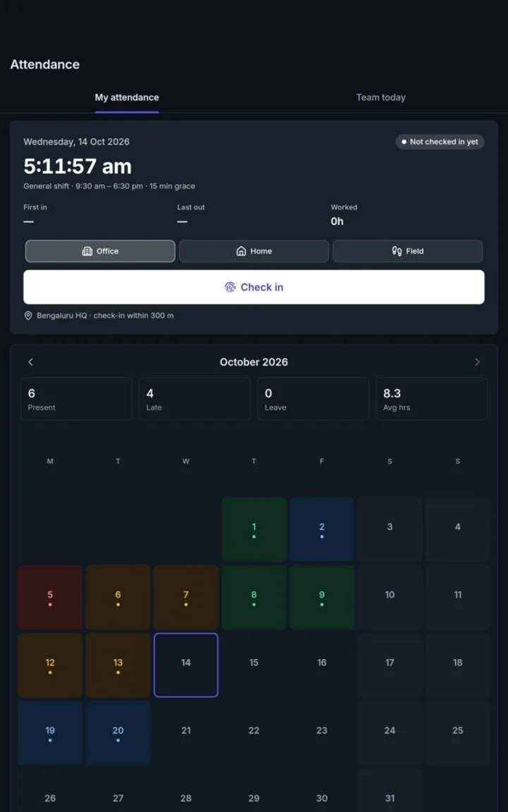Viewport: 508px width, 812px height.
Task: Switch to the Team today tab
Action: [x=381, y=97]
